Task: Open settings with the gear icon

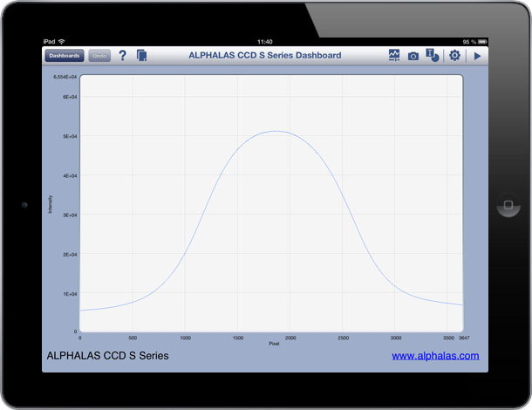Action: click(454, 56)
